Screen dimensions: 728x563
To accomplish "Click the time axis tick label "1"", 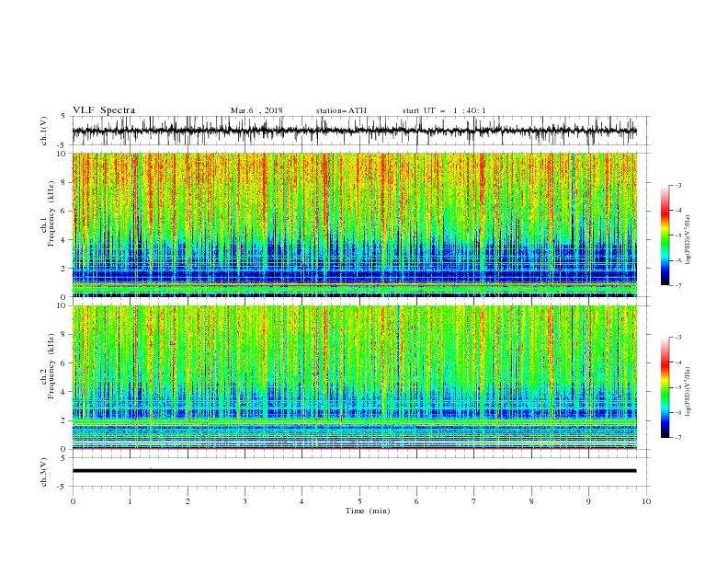I will point(130,501).
